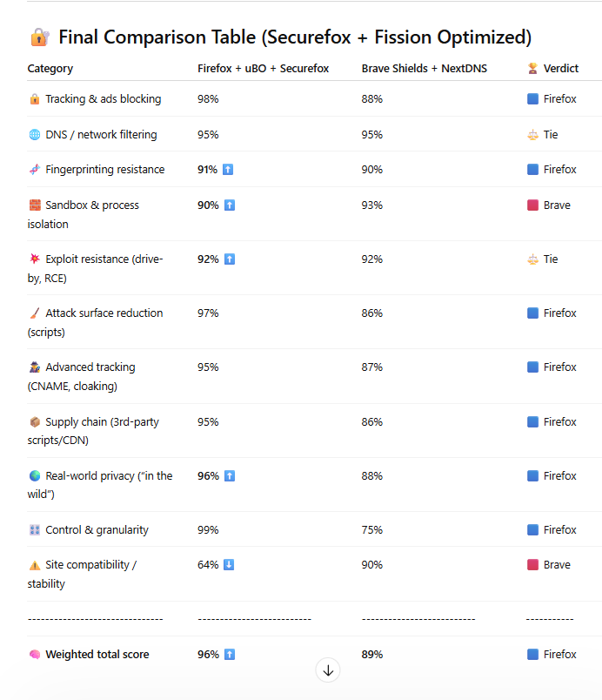The height and width of the screenshot is (700, 602).
Task: Click the blue square in Tracking row verdict
Action: [532, 98]
